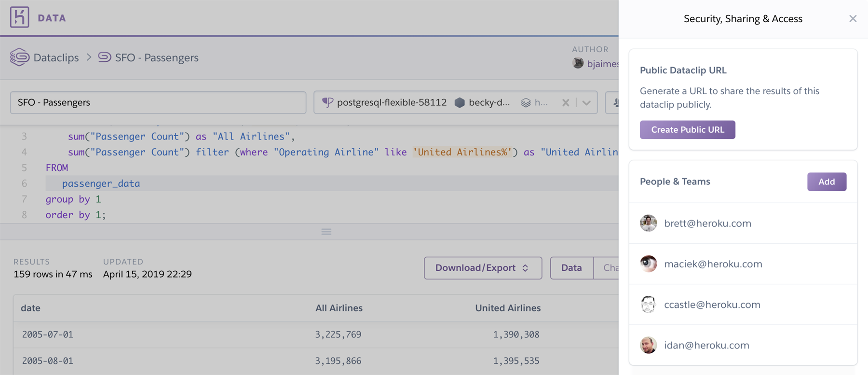Click the dataclip icon beside SFO - Passengers
The image size is (868, 375).
tap(105, 57)
